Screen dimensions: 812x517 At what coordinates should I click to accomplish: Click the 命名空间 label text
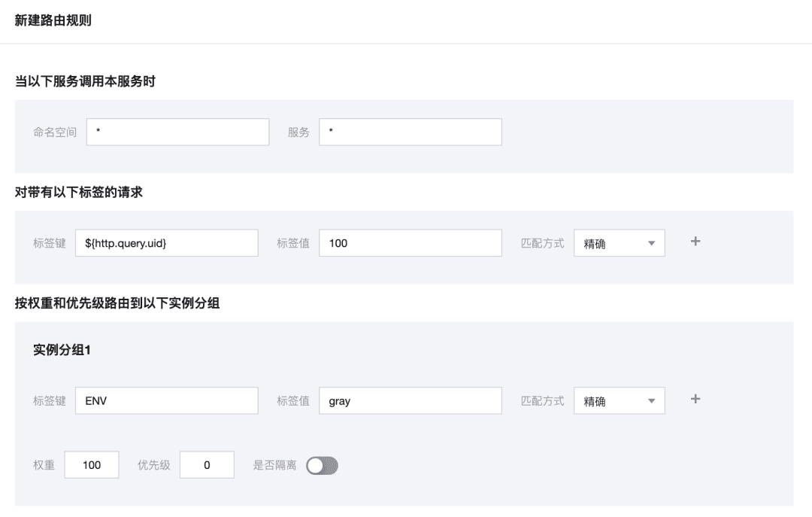55,132
